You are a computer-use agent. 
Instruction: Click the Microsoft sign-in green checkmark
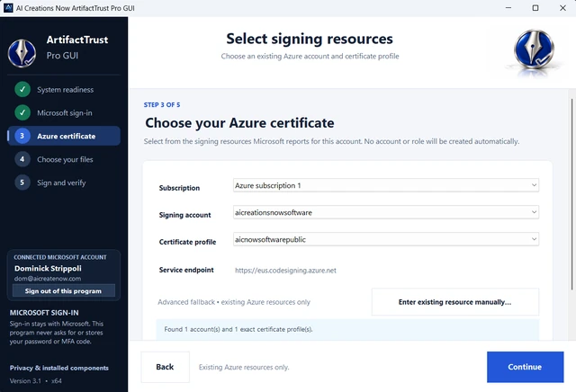(22, 112)
